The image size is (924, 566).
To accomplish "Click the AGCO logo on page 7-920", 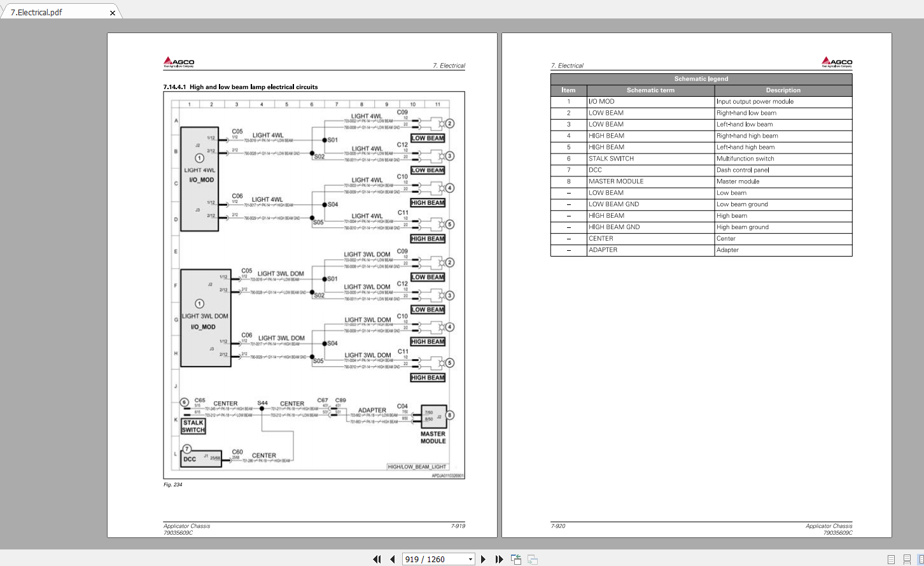I will click(x=837, y=62).
